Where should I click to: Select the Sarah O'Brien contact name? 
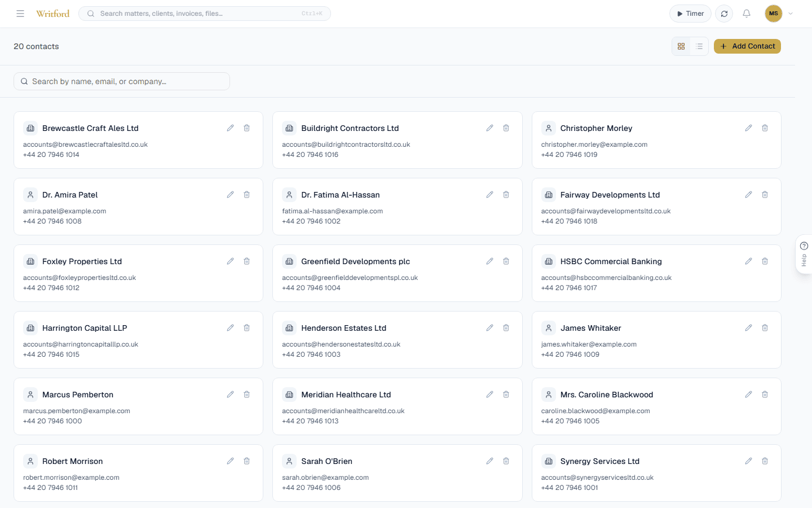point(327,461)
